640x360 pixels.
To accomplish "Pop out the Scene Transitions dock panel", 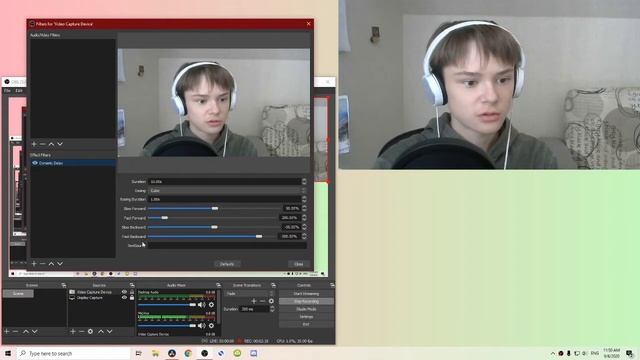I will (x=273, y=285).
